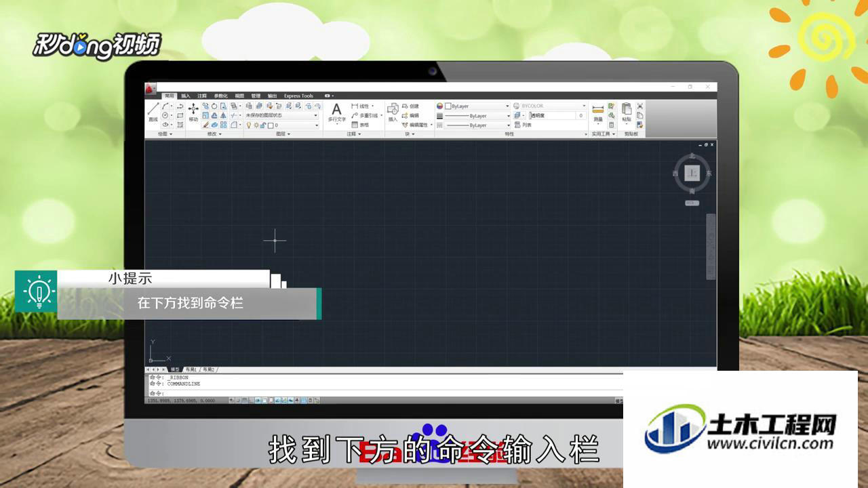Select the 移动 (Move) tool
This screenshot has width=868, height=488.
click(193, 112)
